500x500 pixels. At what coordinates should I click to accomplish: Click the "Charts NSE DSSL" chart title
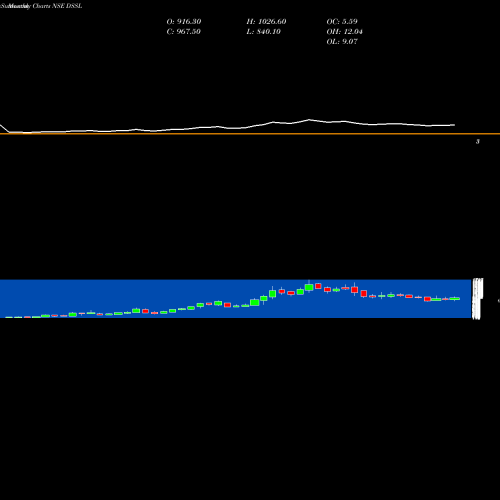(57, 6)
